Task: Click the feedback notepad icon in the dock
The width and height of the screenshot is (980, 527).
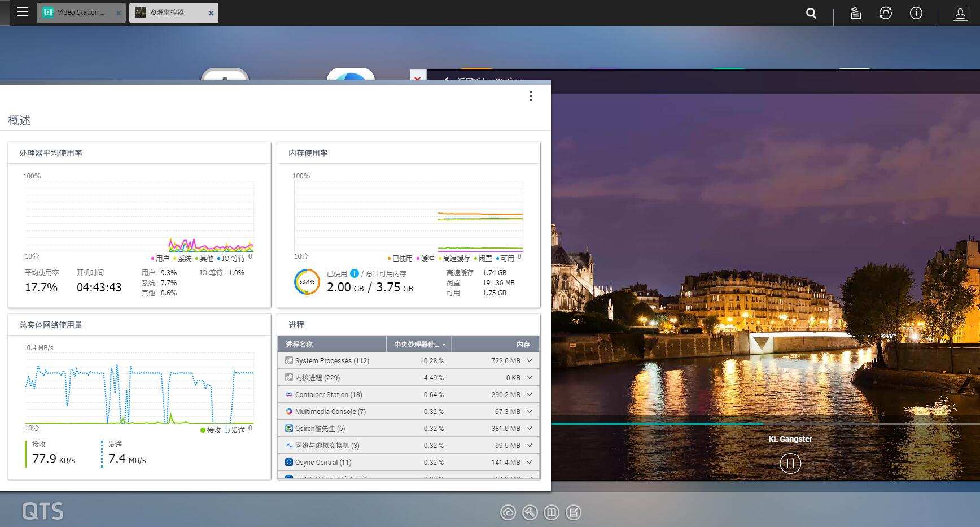Action: coord(574,512)
